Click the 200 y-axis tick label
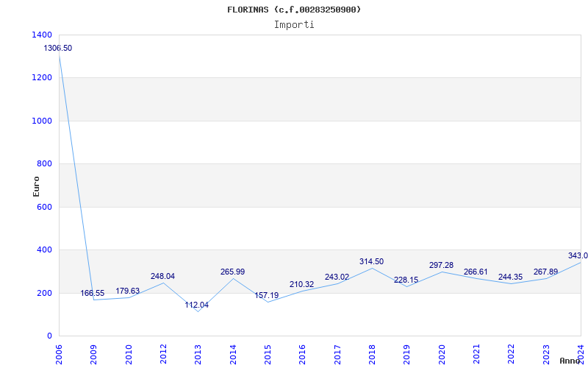 tap(45, 293)
